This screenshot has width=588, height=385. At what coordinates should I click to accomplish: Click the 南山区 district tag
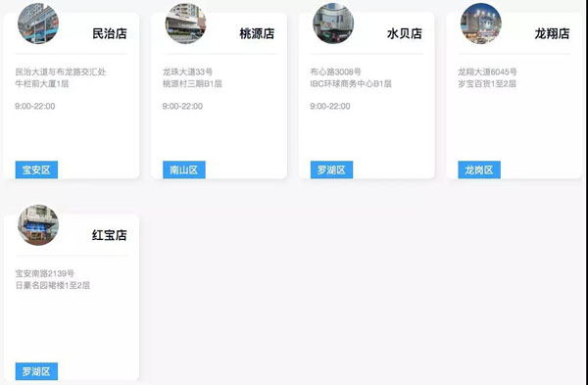coord(184,169)
